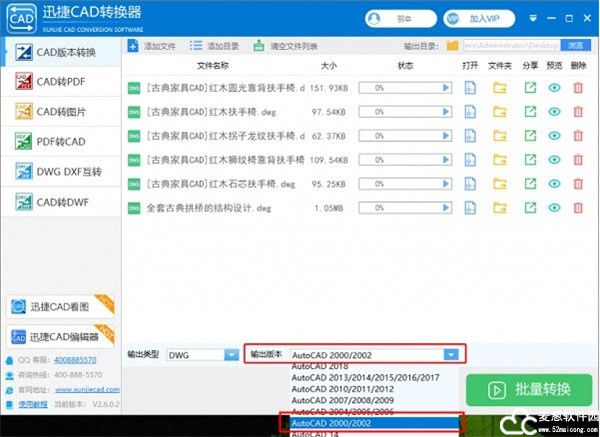Folder icon for 全套古典拱桥的结构设计.dwg
Image resolution: width=600 pixels, height=437 pixels.
[x=500, y=208]
